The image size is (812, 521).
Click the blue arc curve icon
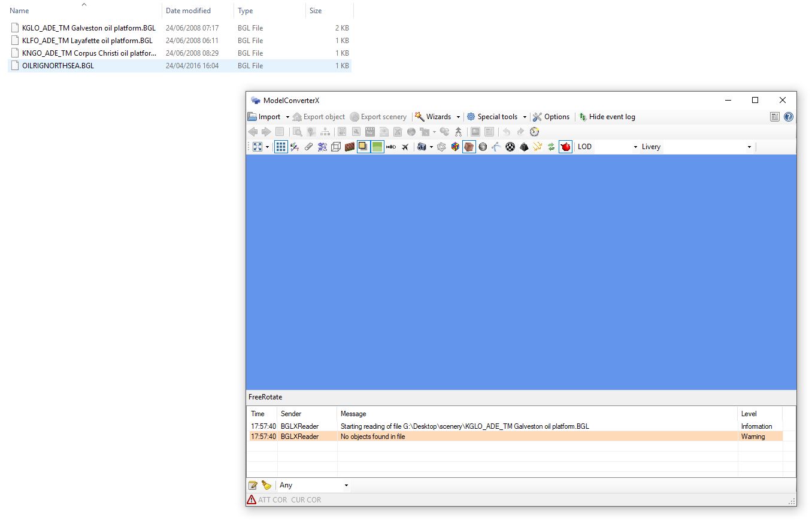click(x=496, y=147)
